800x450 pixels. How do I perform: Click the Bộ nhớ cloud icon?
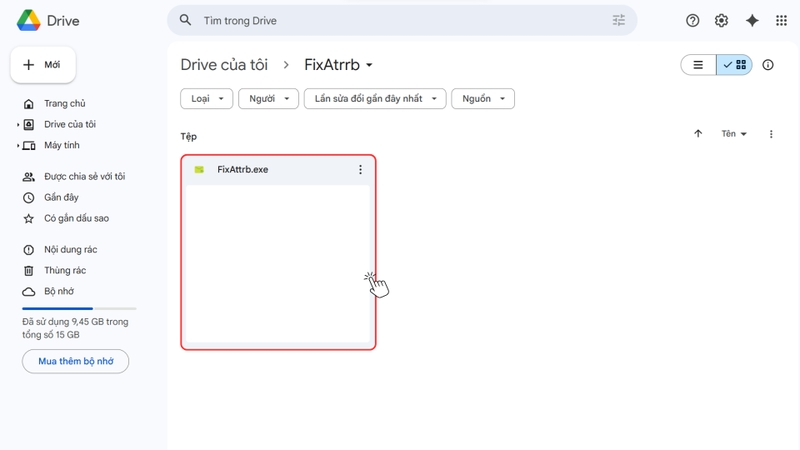[x=29, y=292]
